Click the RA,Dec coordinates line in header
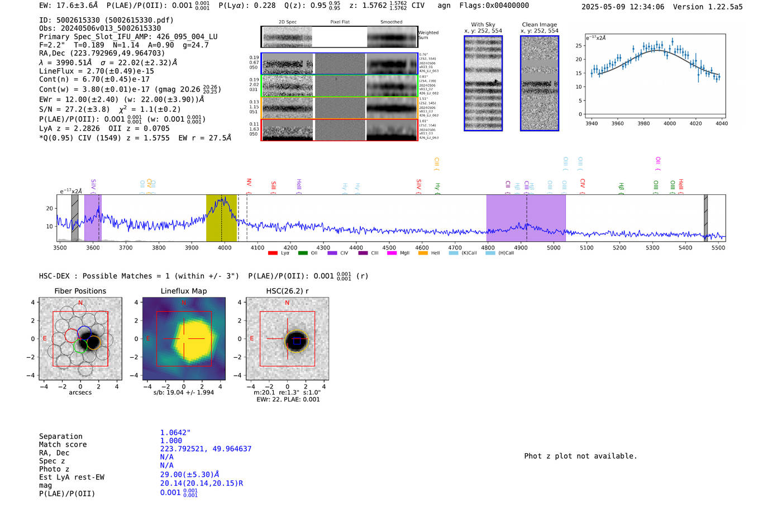This screenshot has height=532, width=782. (x=102, y=54)
